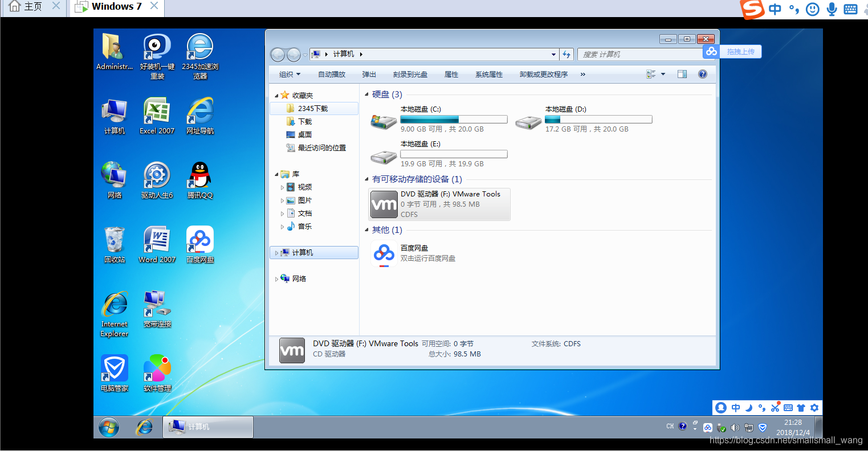Open the Word 2007 desktop shortcut

157,245
